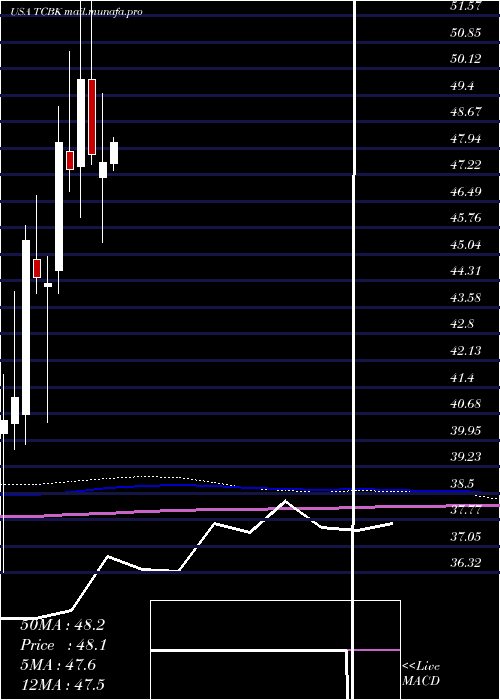Image resolution: width=500 pixels, height=700 pixels.
Task: Click price label 42.8
Action: (x=463, y=324)
